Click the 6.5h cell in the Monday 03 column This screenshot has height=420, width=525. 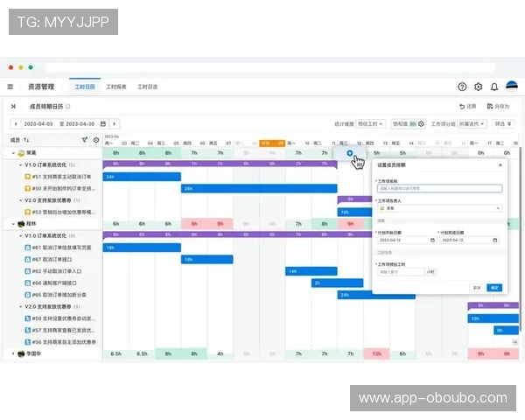tap(115, 353)
